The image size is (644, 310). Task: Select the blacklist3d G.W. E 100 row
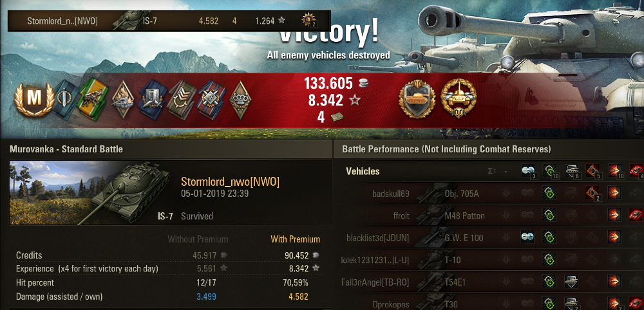[x=489, y=237]
